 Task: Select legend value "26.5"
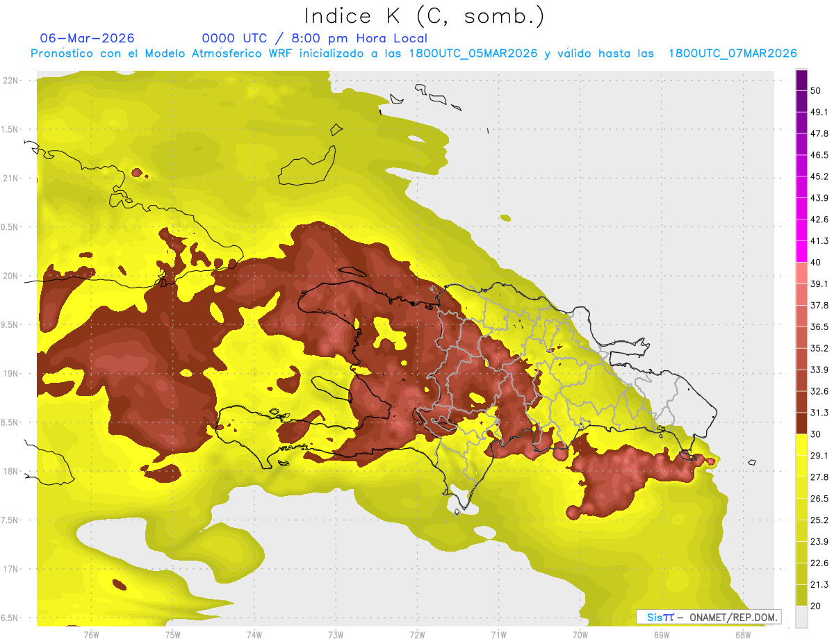pyautogui.click(x=819, y=499)
